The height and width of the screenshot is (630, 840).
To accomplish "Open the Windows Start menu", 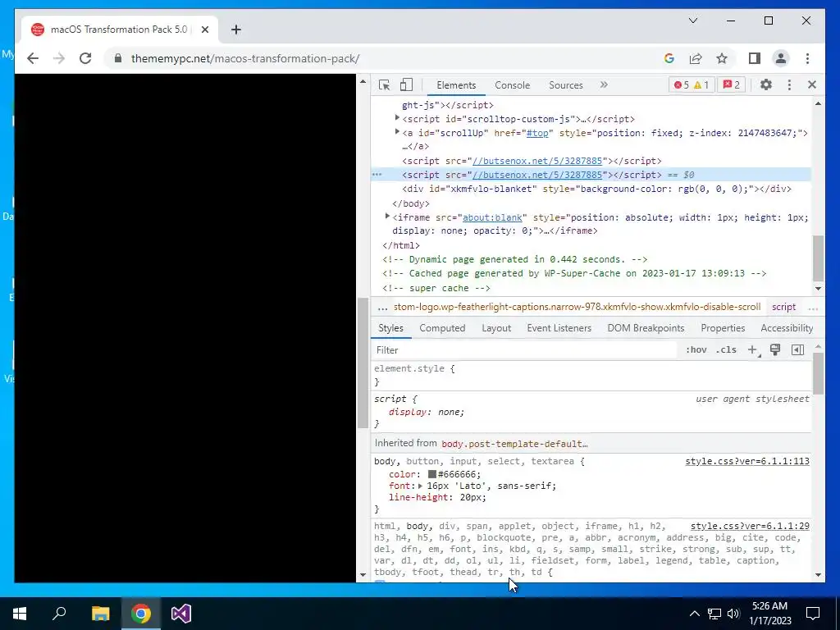I will click(x=20, y=614).
